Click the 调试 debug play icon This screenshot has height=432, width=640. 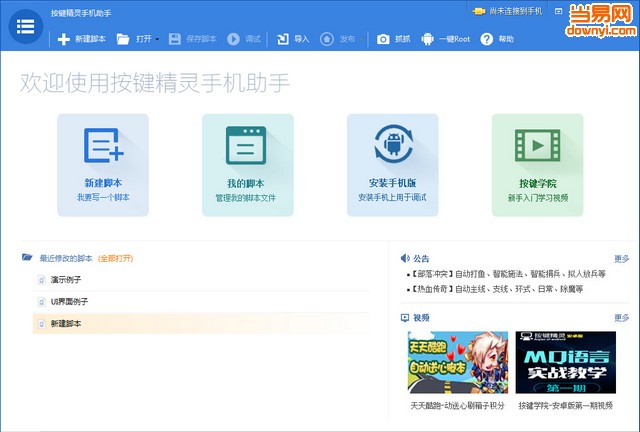[x=233, y=39]
